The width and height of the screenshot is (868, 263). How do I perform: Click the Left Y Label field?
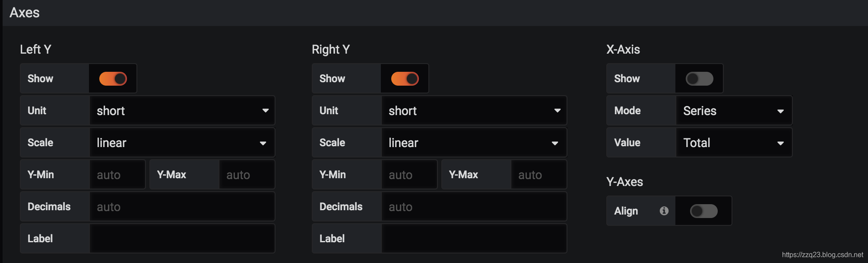(182, 239)
